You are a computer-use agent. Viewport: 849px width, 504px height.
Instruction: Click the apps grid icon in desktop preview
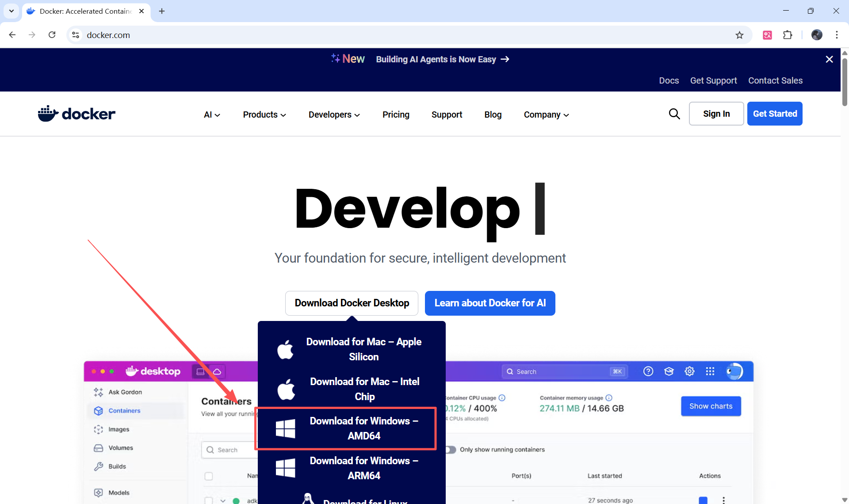pyautogui.click(x=710, y=371)
